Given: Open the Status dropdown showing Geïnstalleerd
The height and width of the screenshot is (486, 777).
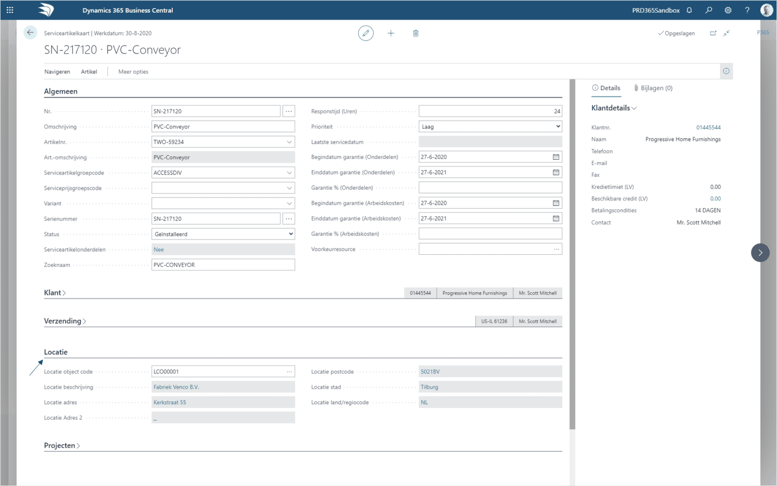Looking at the screenshot, I should (x=223, y=234).
